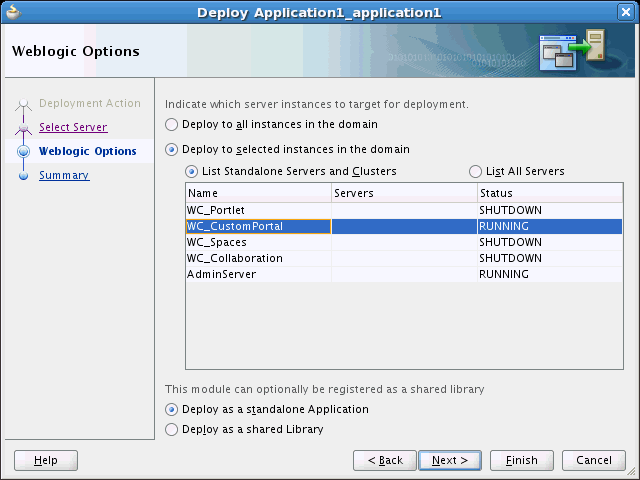Select the WC_Portlet server row

click(404, 210)
